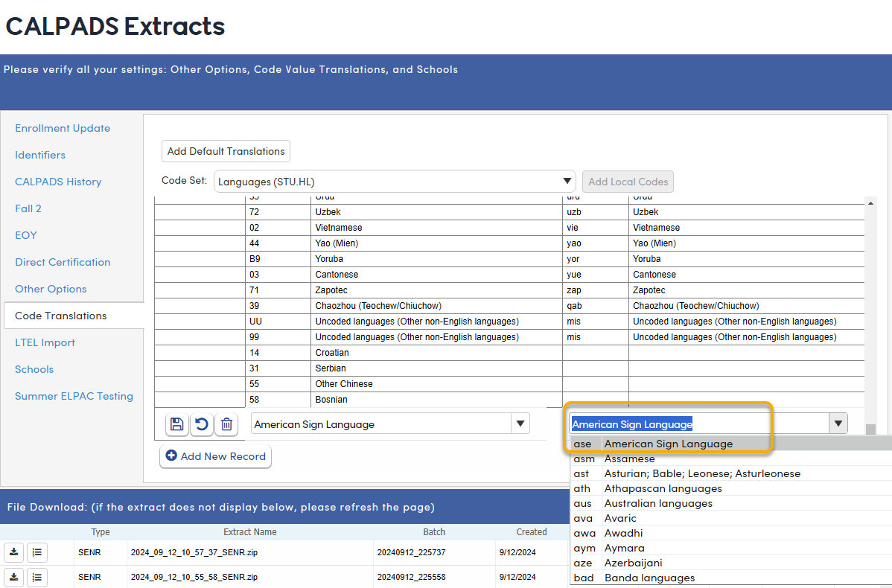
Task: Expand the left American Sign Language dropdown arrow
Action: [520, 424]
